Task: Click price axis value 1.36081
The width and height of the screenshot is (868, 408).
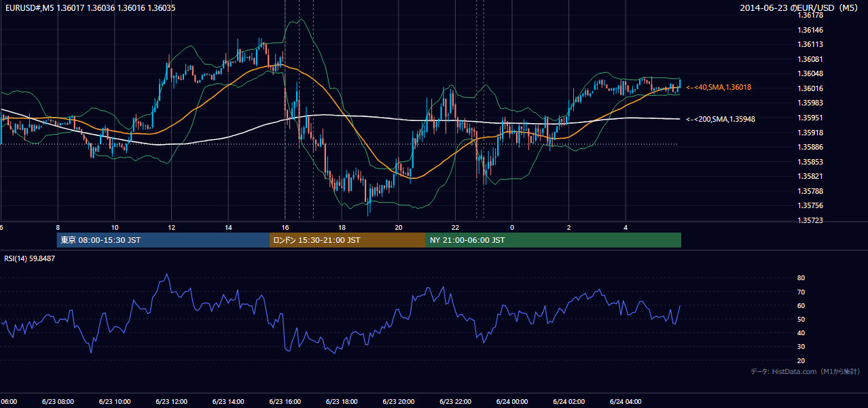Action: point(811,59)
